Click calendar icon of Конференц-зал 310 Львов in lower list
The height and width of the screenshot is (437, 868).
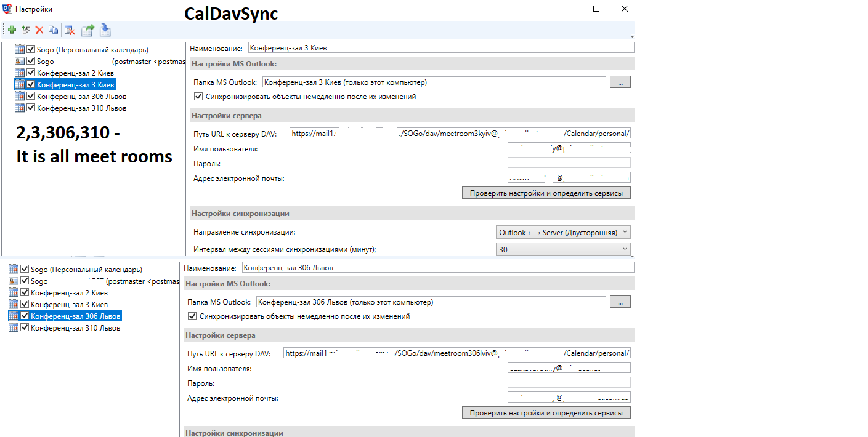coord(14,327)
